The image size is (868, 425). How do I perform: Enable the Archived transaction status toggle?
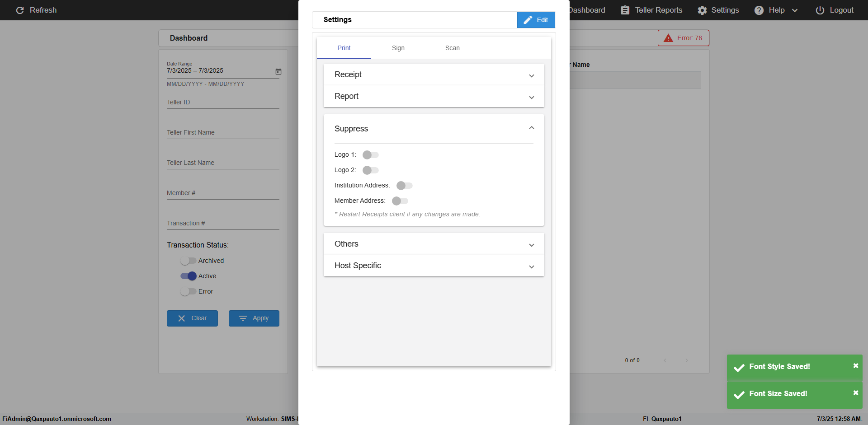pyautogui.click(x=188, y=261)
